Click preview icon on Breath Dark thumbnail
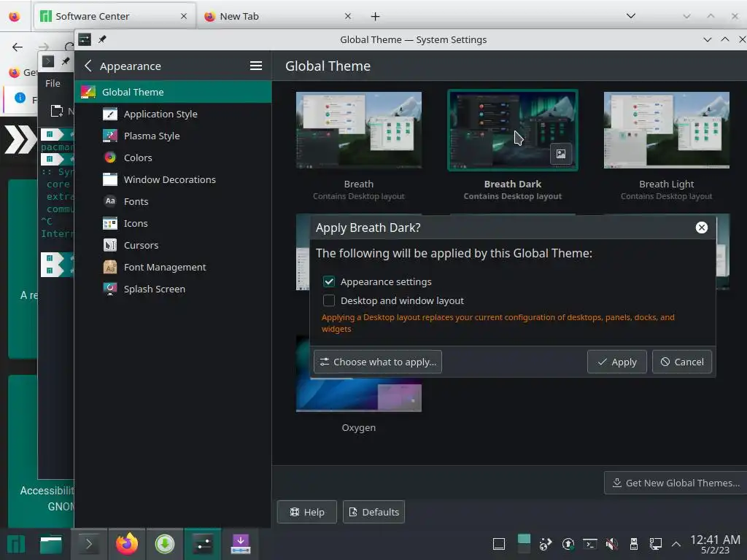The width and height of the screenshot is (747, 560). point(561,154)
